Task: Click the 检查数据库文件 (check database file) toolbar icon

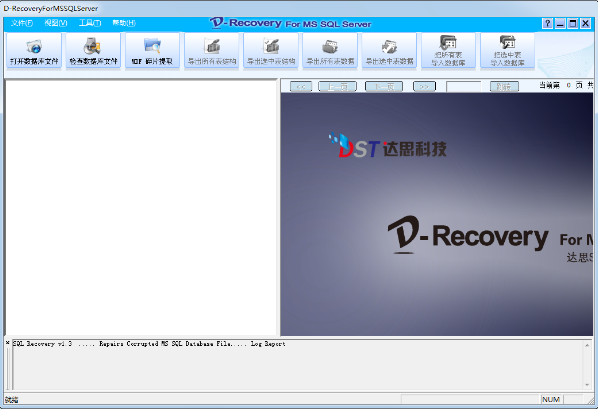Action: pyautogui.click(x=93, y=51)
